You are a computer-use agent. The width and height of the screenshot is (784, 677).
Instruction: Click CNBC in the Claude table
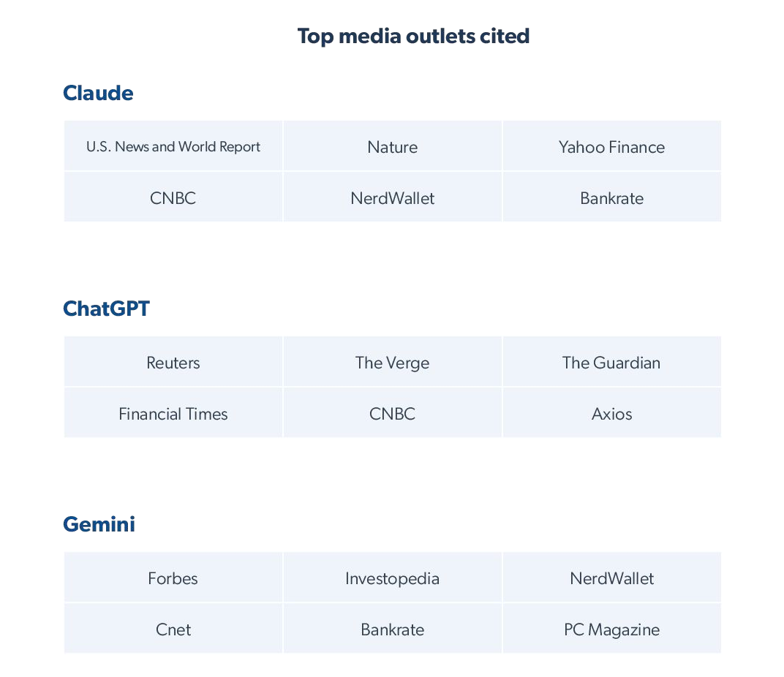(173, 198)
